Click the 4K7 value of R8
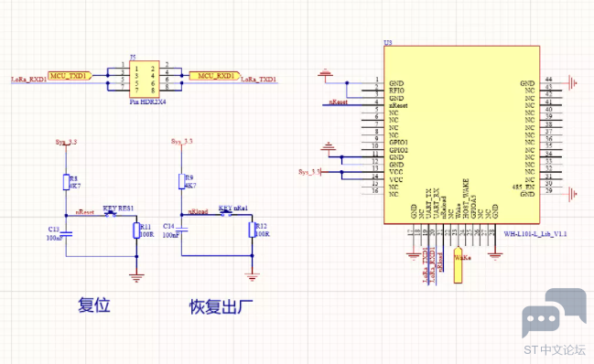The height and width of the screenshot is (364, 594). pos(75,187)
